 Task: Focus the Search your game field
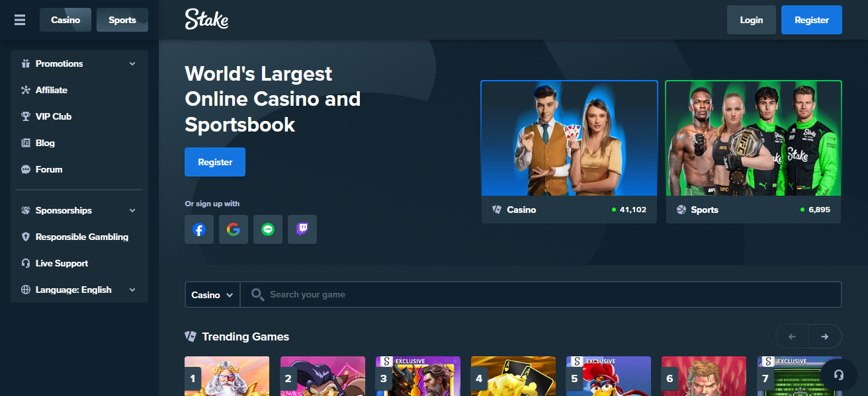541,295
